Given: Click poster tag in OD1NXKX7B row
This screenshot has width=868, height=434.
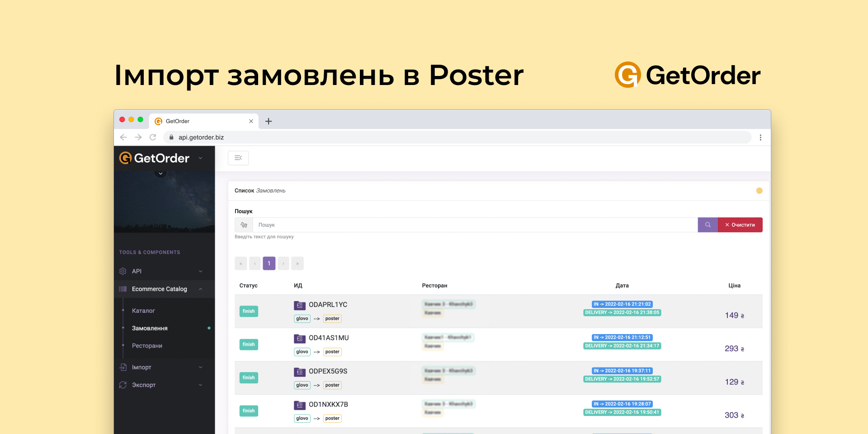Looking at the screenshot, I should coord(332,419).
